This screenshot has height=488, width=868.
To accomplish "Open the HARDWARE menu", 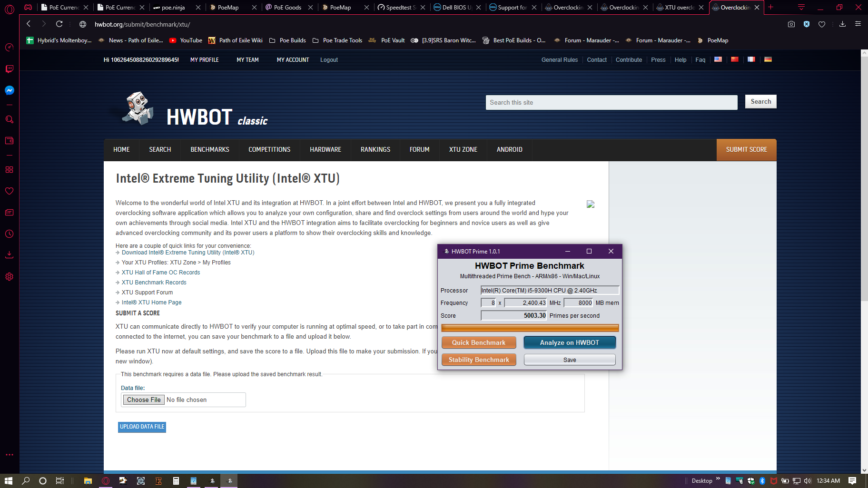I will point(325,149).
